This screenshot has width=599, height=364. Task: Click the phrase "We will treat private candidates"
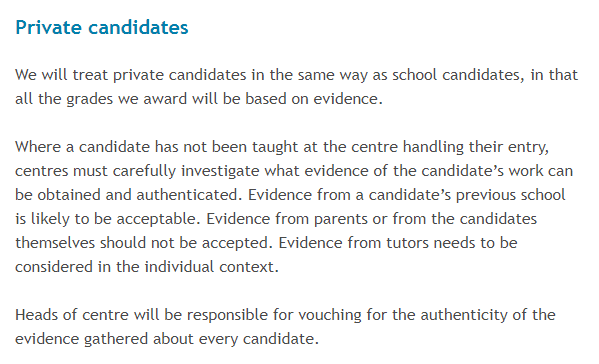click(x=131, y=75)
